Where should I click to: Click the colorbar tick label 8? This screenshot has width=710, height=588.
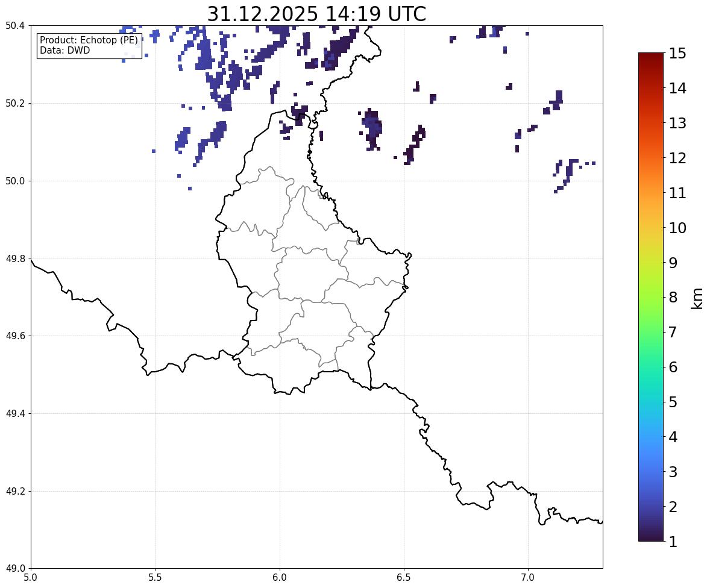click(673, 298)
